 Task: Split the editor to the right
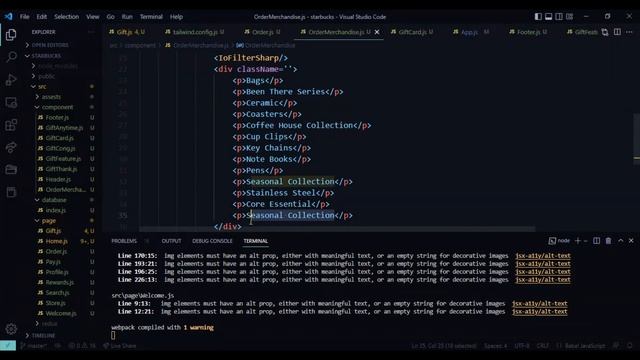point(618,32)
